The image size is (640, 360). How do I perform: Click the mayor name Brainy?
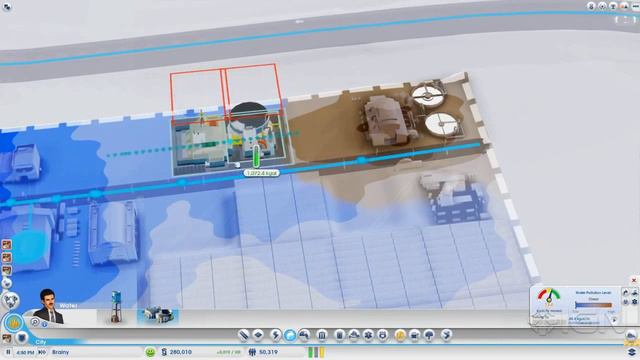click(60, 352)
